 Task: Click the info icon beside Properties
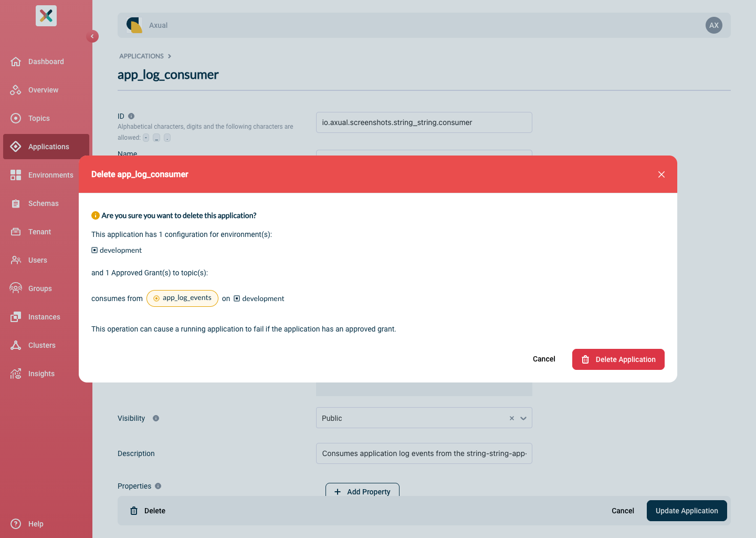point(158,486)
